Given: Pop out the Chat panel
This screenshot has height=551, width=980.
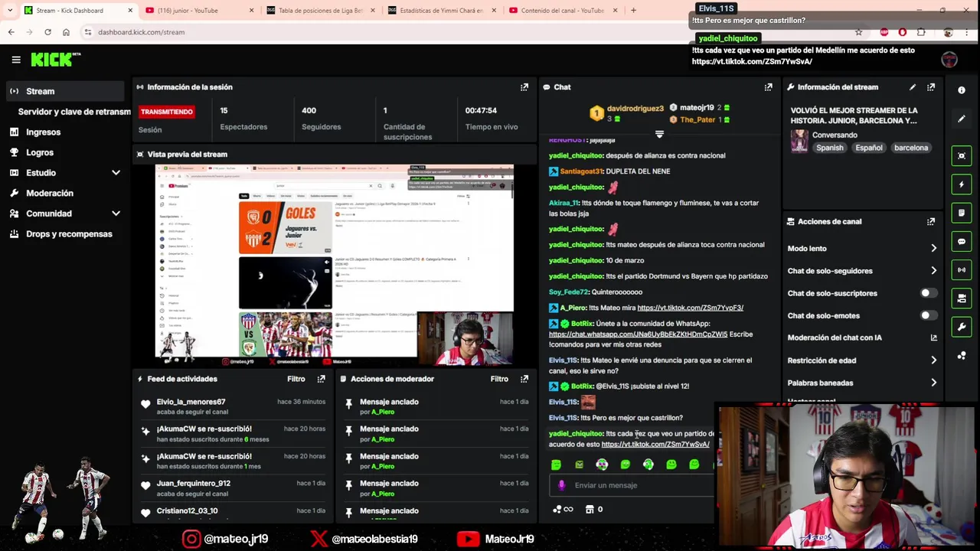Looking at the screenshot, I should (769, 87).
